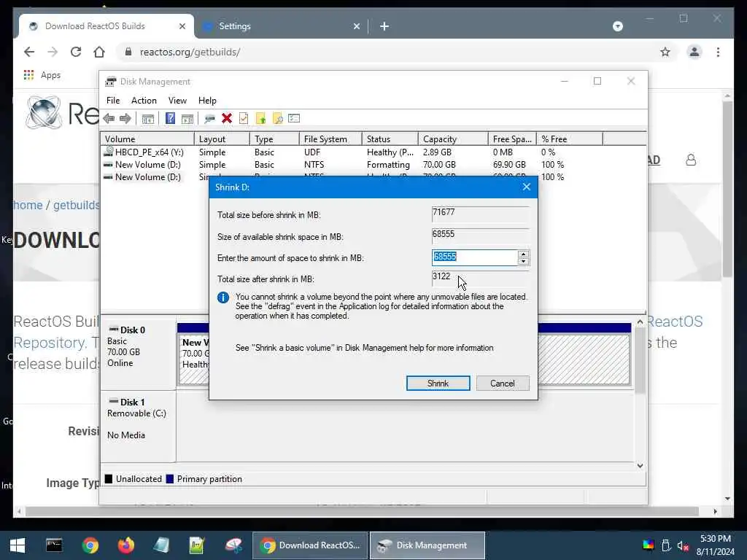
Task: Reload the page in Chrome
Action: coord(76,52)
